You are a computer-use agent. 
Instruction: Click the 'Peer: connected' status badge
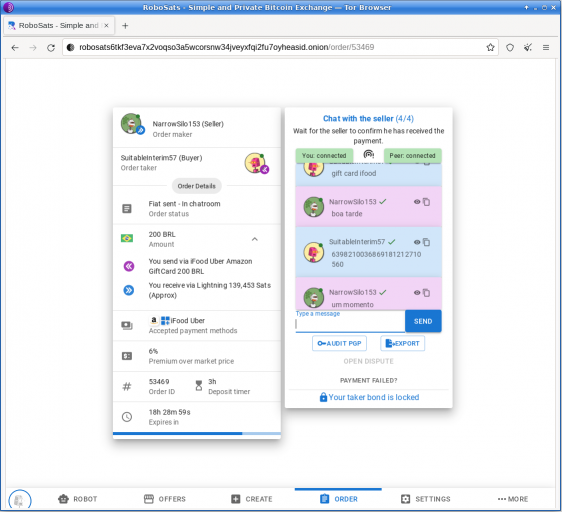413,156
